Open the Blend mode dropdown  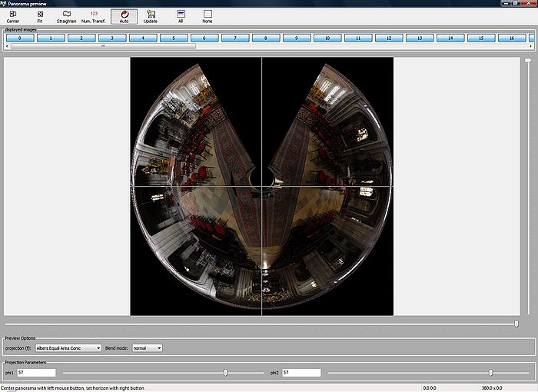(x=147, y=348)
